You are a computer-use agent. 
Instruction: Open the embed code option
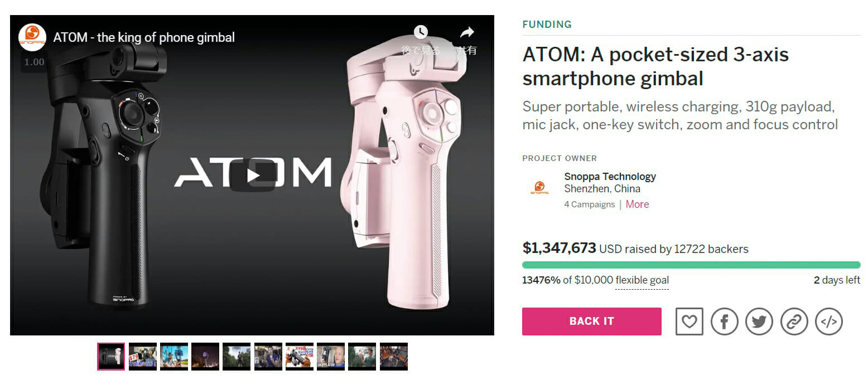click(x=829, y=321)
